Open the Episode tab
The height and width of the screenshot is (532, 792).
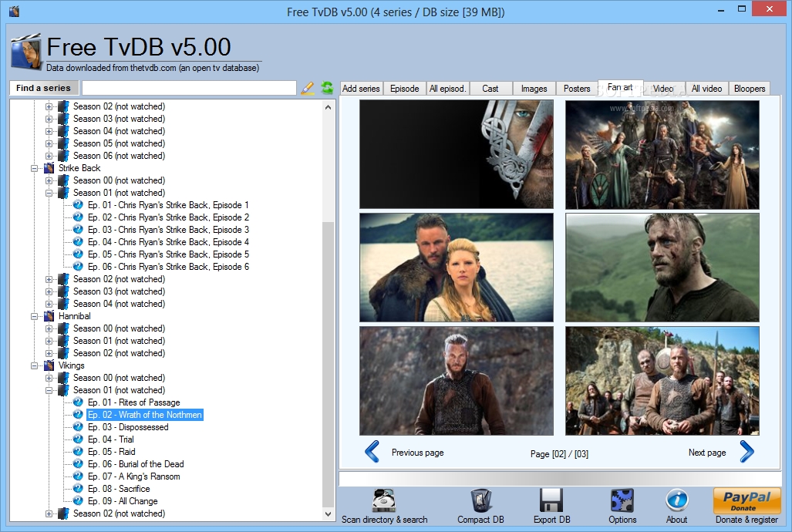(405, 89)
